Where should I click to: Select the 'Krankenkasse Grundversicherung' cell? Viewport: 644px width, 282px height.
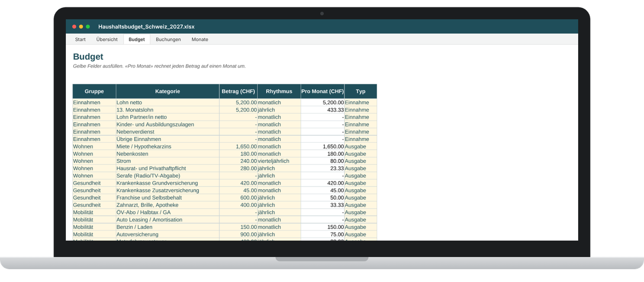tap(167, 183)
